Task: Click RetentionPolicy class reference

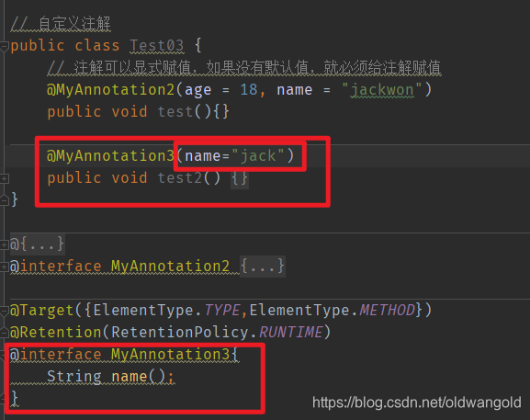Action: 179,333
